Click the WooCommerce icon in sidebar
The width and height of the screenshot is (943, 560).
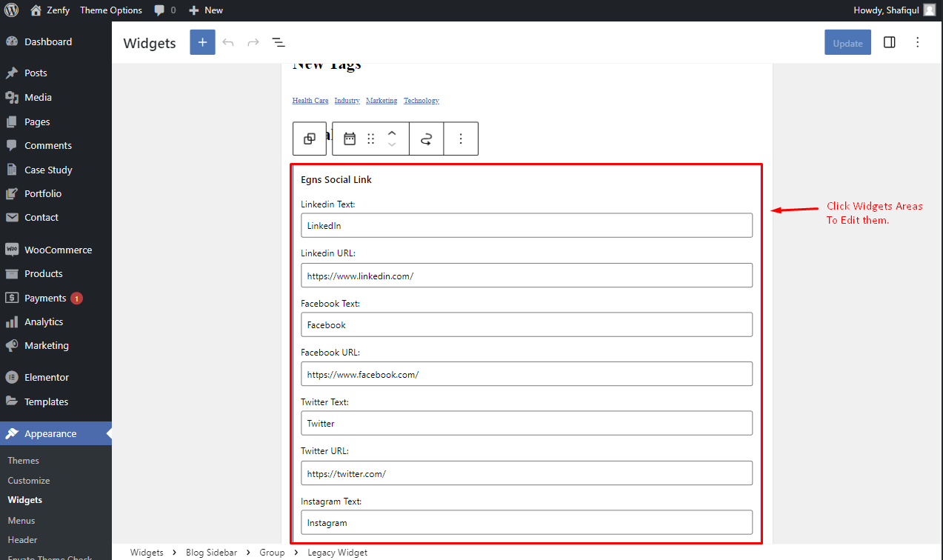[12, 250]
